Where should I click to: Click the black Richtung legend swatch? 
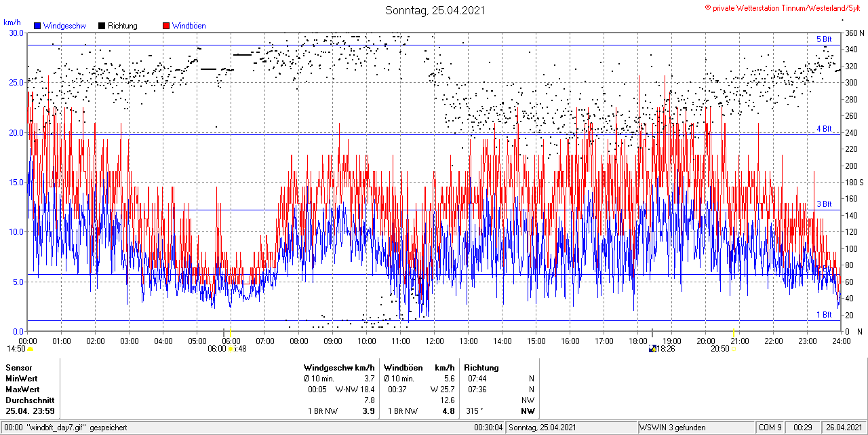pyautogui.click(x=102, y=26)
